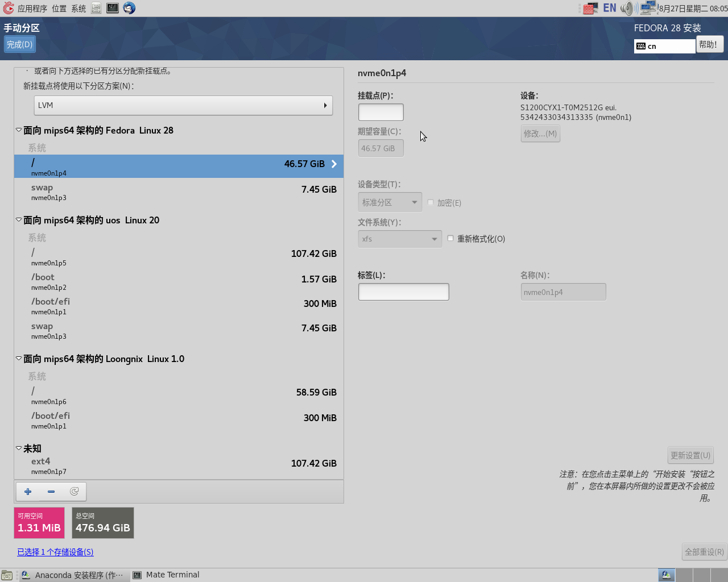Select the ext4 nvme0n1p7 unknown partition
This screenshot has width=728, height=582.
coord(179,465)
